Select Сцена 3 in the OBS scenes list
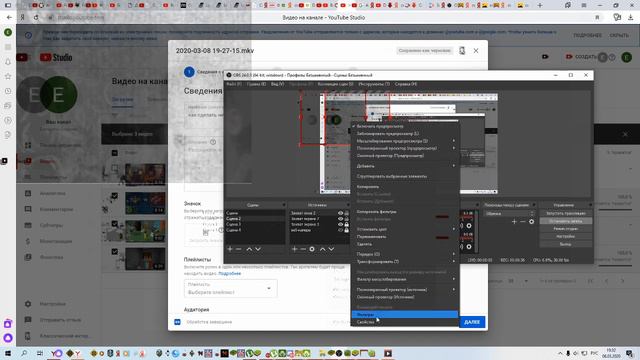The height and width of the screenshot is (360, 640). pyautogui.click(x=255, y=224)
